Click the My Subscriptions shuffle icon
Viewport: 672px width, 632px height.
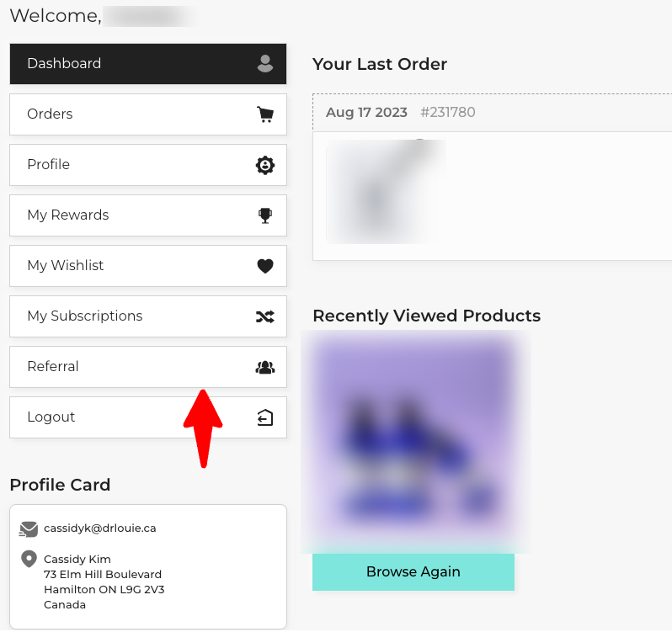tap(265, 316)
